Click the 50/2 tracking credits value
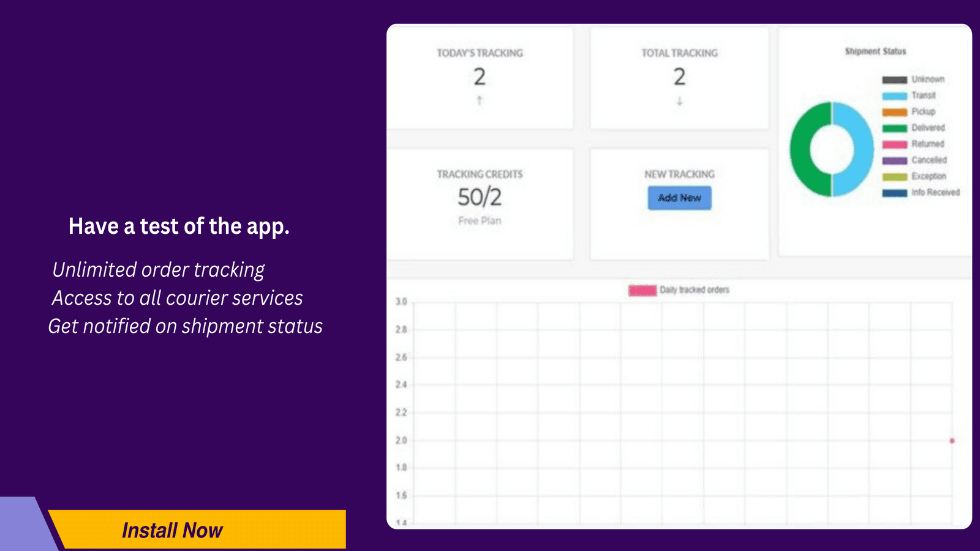 pyautogui.click(x=480, y=197)
